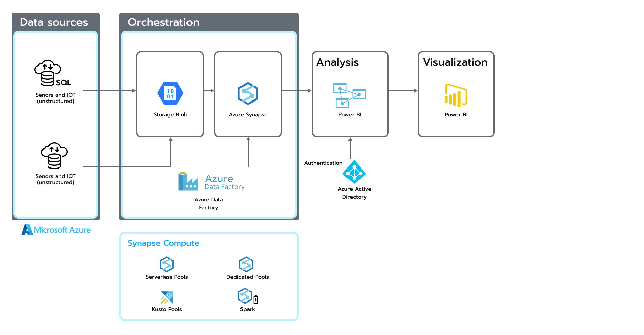644x335 pixels.
Task: Click the Storage Blob label
Action: coord(170,115)
